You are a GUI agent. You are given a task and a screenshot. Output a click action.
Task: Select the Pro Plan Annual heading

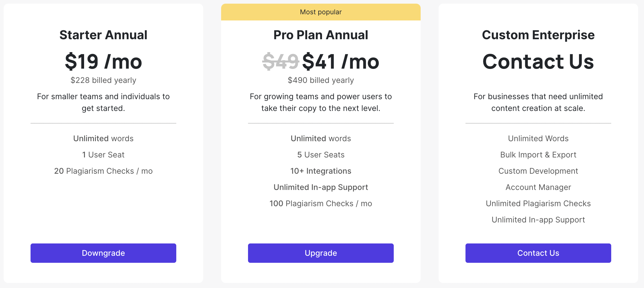click(x=321, y=35)
